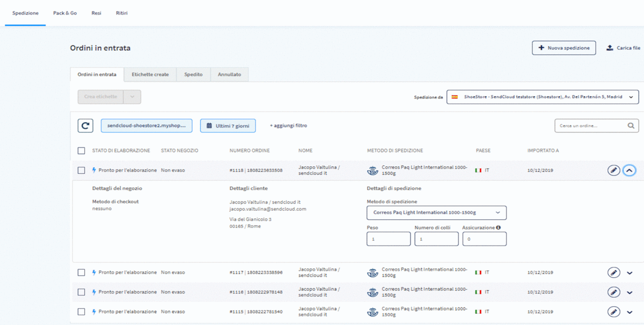Open the sendcloud-shoestore2.myshop store filter
This screenshot has height=325, width=644.
point(147,125)
